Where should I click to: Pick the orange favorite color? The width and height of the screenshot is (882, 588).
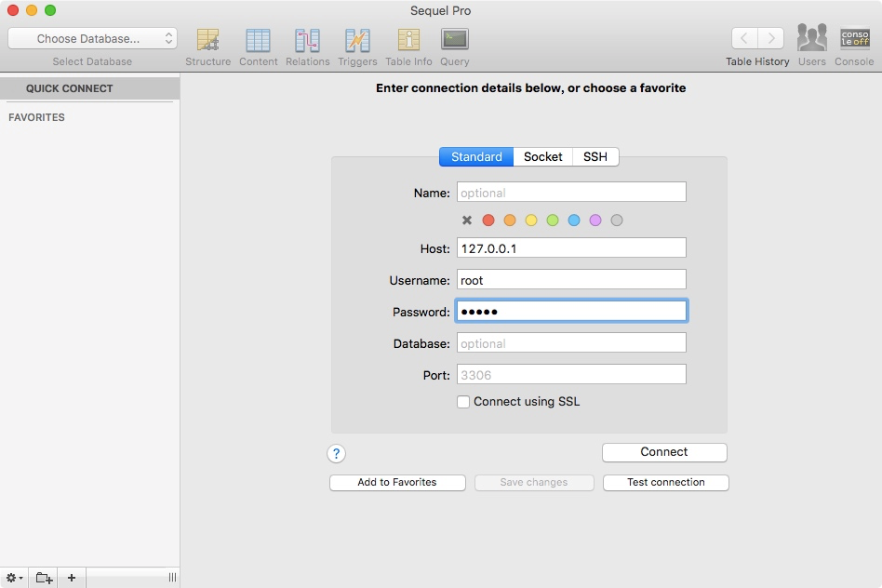pos(510,220)
